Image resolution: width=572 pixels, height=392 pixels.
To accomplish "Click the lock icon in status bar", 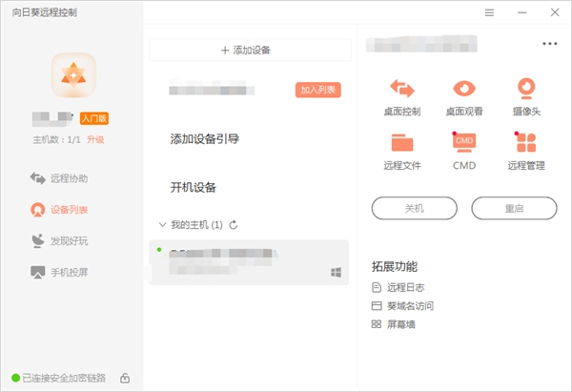I will pos(125,378).
